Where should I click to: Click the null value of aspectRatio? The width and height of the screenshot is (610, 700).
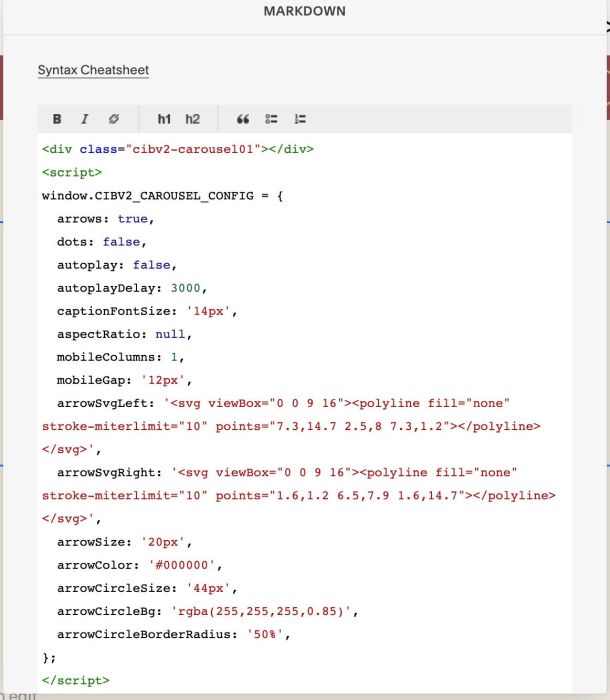click(x=170, y=334)
